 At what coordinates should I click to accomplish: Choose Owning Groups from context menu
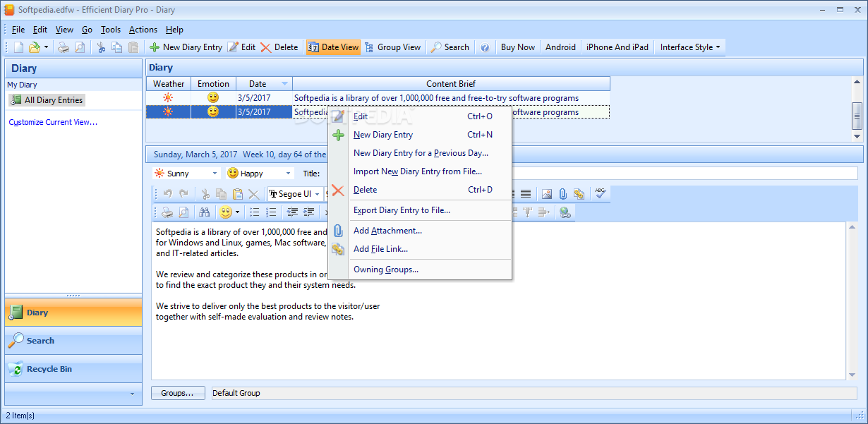[420, 269]
